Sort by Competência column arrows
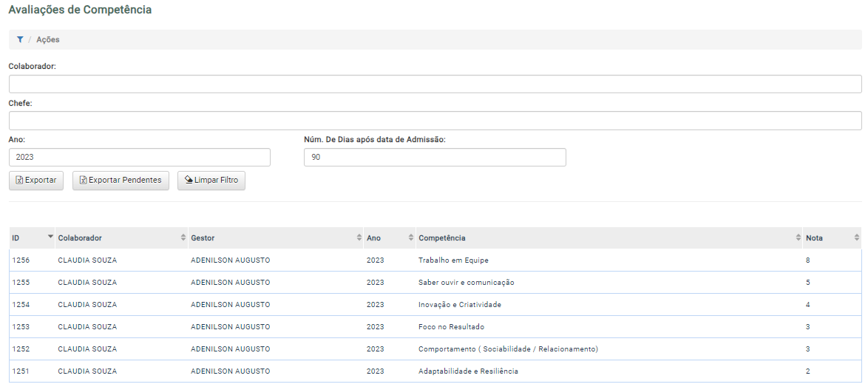Screen dimensions: 868x387 (x=799, y=238)
